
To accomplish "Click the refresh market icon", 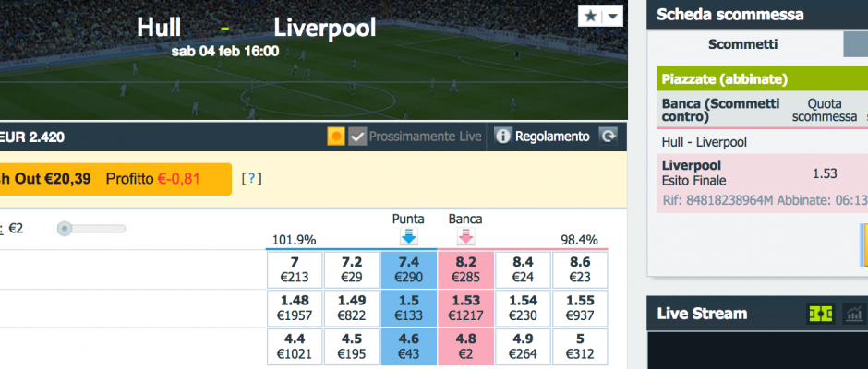I will (608, 137).
